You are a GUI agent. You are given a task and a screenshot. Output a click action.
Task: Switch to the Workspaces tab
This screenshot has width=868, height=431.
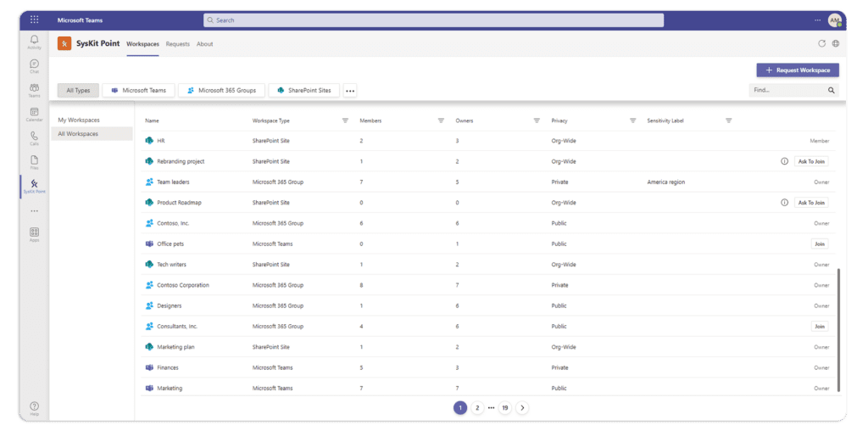click(x=142, y=44)
